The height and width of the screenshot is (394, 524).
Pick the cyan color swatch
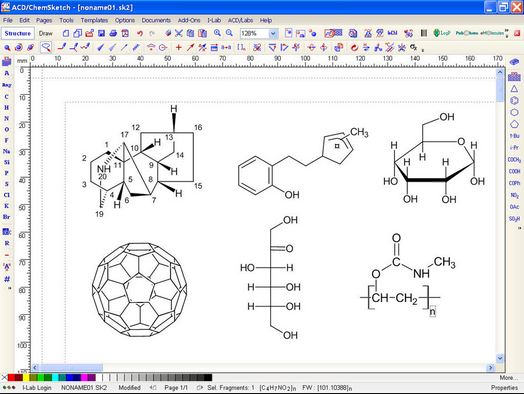pyautogui.click(x=55, y=378)
